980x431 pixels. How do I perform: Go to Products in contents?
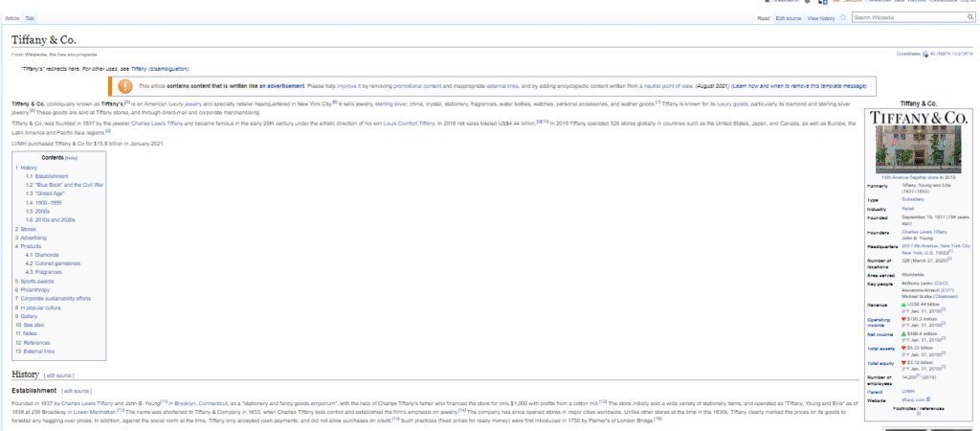tap(29, 246)
